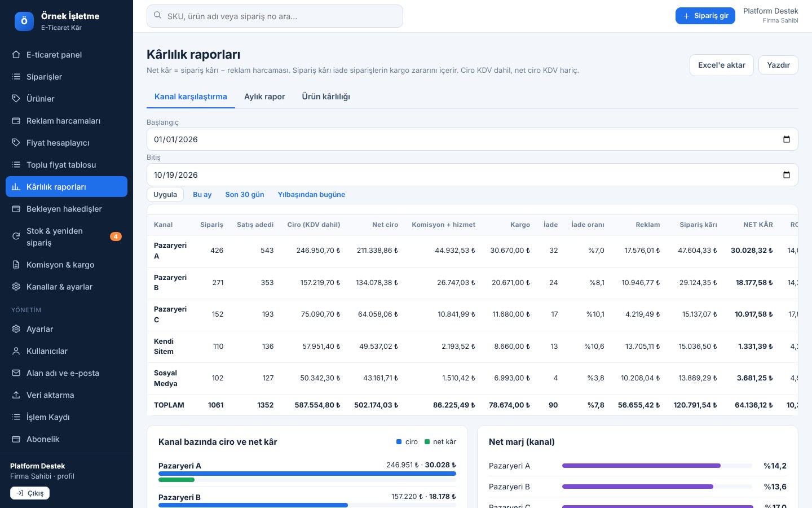Click Sosyal Medya row label
812x508 pixels.
(166, 378)
